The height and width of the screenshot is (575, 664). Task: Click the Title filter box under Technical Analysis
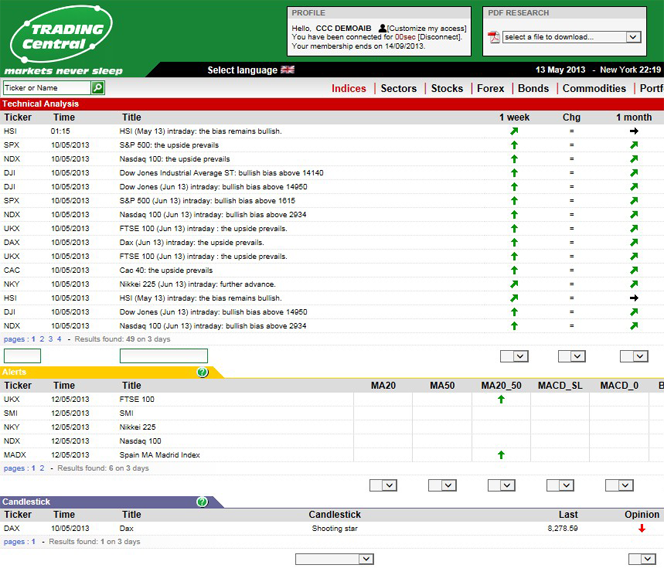click(164, 356)
